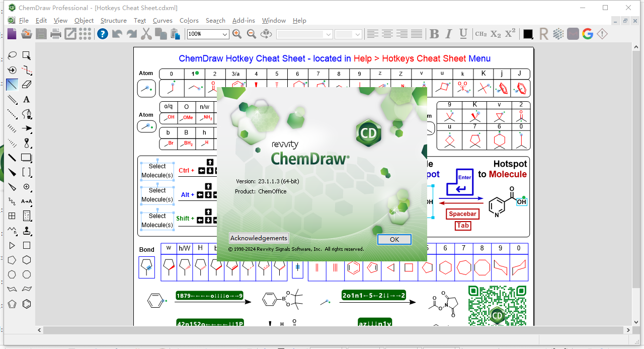Image resolution: width=644 pixels, height=349 pixels.
Task: Toggle italic text formatting
Action: pos(448,34)
